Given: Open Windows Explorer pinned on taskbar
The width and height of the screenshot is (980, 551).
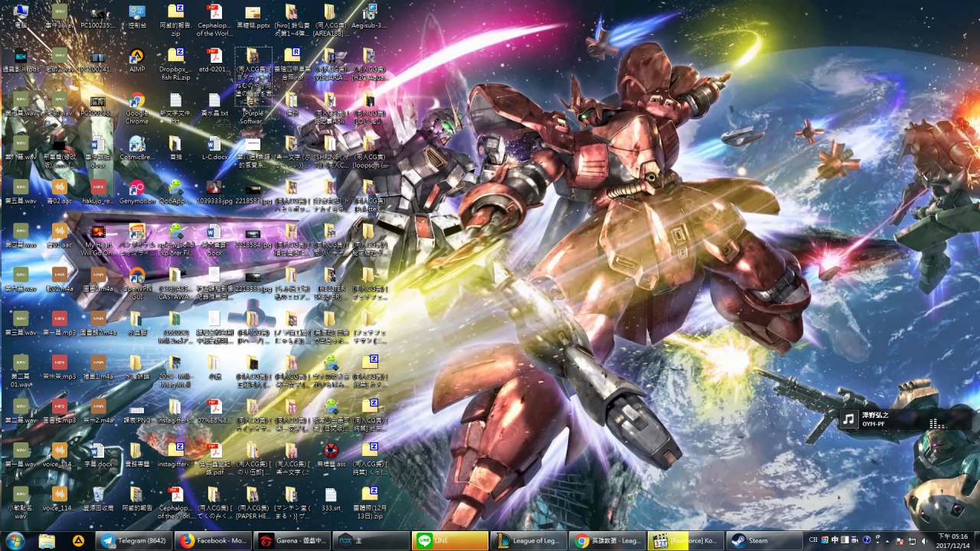Looking at the screenshot, I should pyautogui.click(x=47, y=541).
